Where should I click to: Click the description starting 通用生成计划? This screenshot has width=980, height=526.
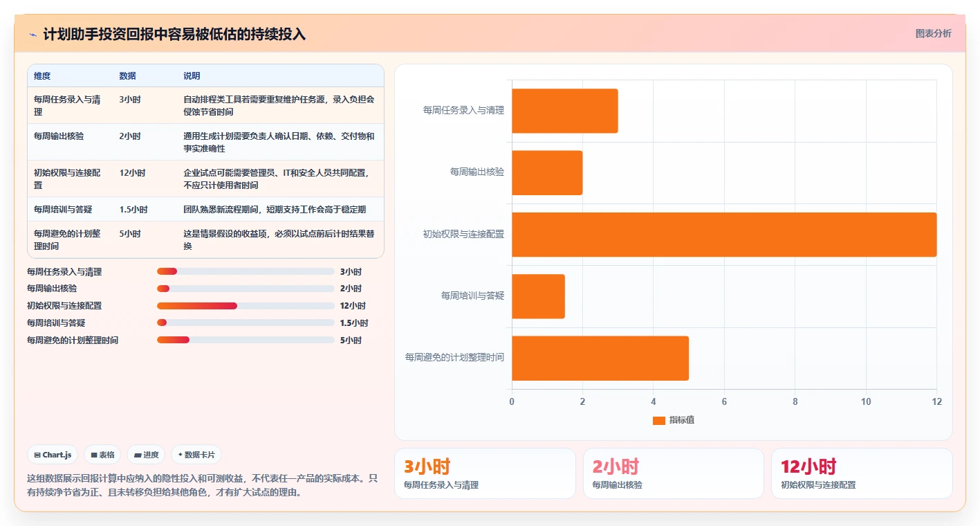279,142
